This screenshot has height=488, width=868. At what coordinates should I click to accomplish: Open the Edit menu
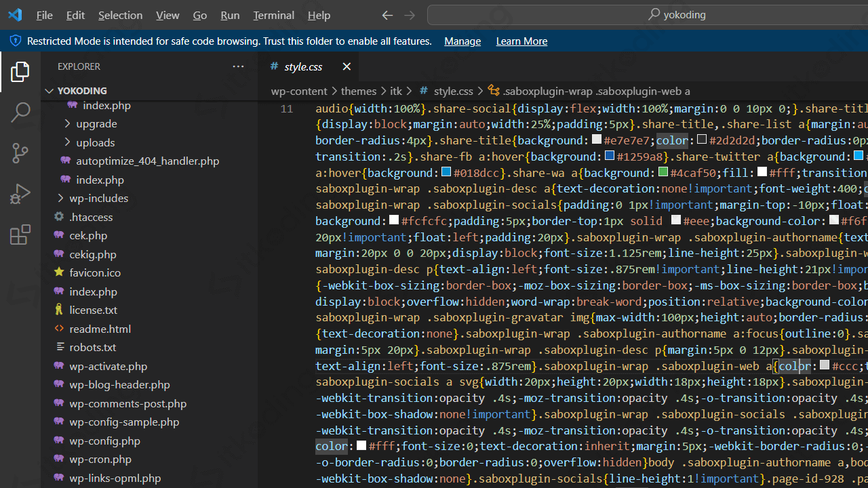coord(75,15)
